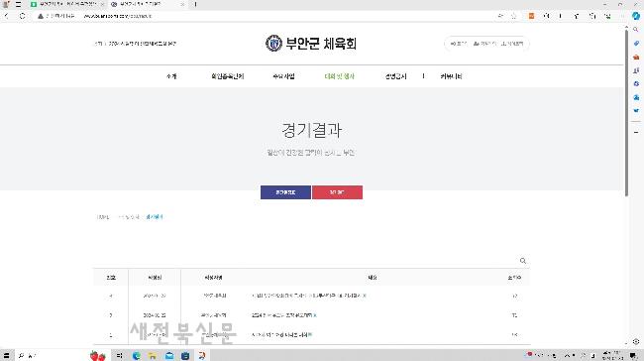Open Microsoft Edge from the taskbar

(137, 356)
